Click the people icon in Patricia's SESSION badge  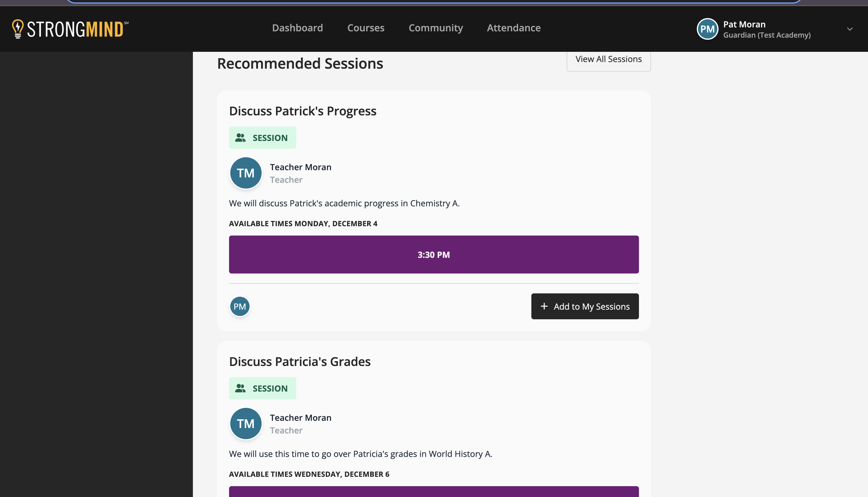[x=241, y=389]
